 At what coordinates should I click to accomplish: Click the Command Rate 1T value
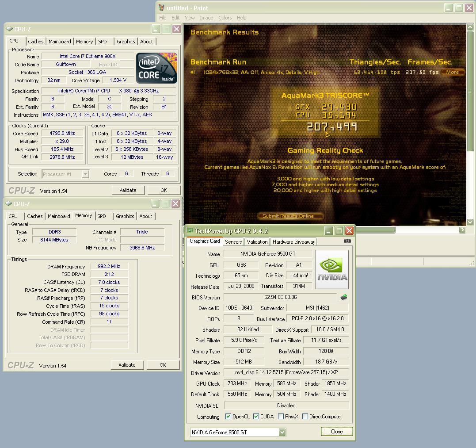point(109,322)
